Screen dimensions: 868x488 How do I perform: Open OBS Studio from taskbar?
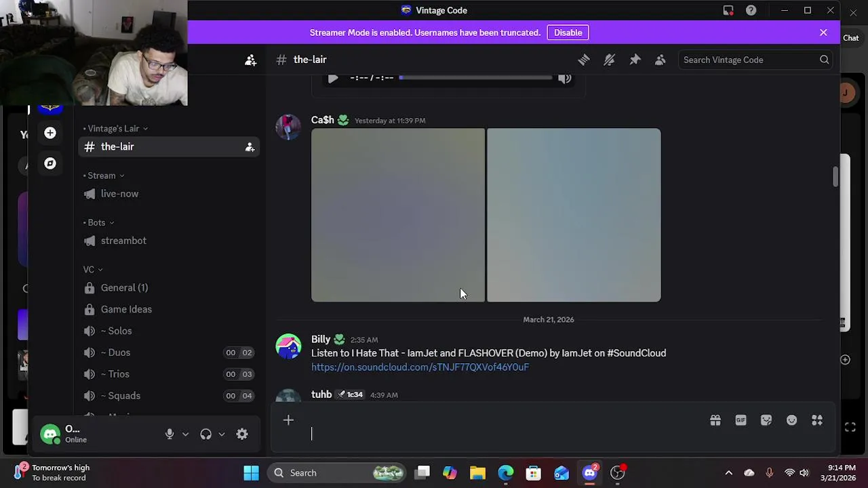(x=617, y=473)
